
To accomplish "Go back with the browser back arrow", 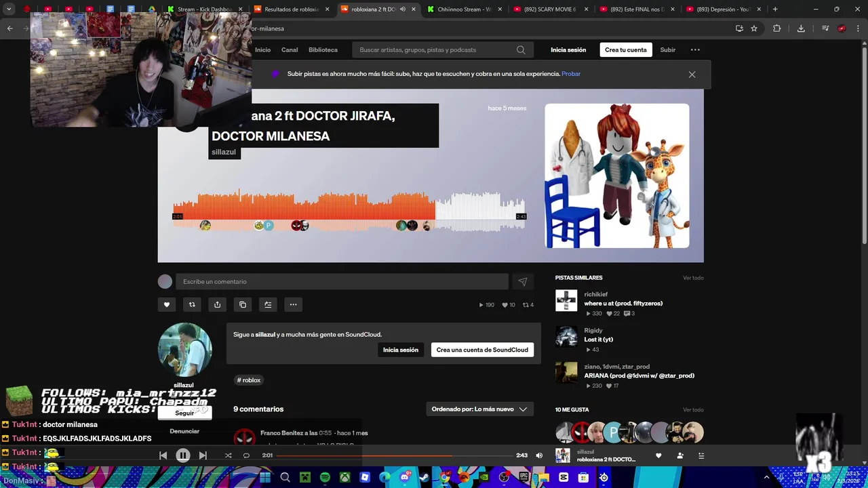I will 9,28.
